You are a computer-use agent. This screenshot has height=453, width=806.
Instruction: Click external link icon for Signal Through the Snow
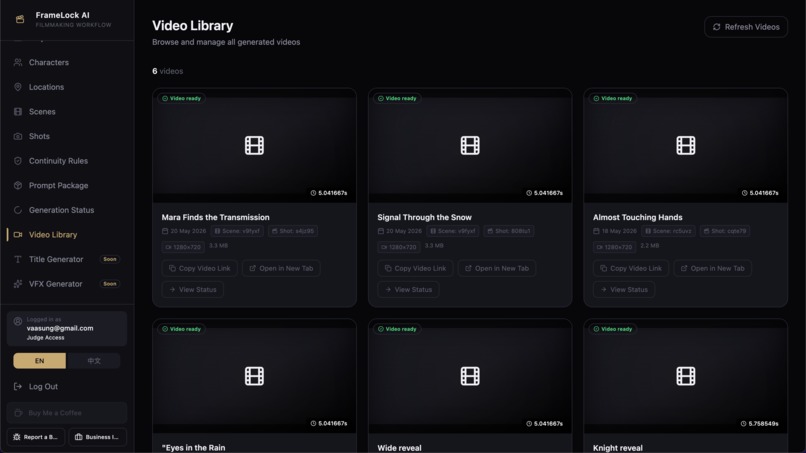[468, 268]
